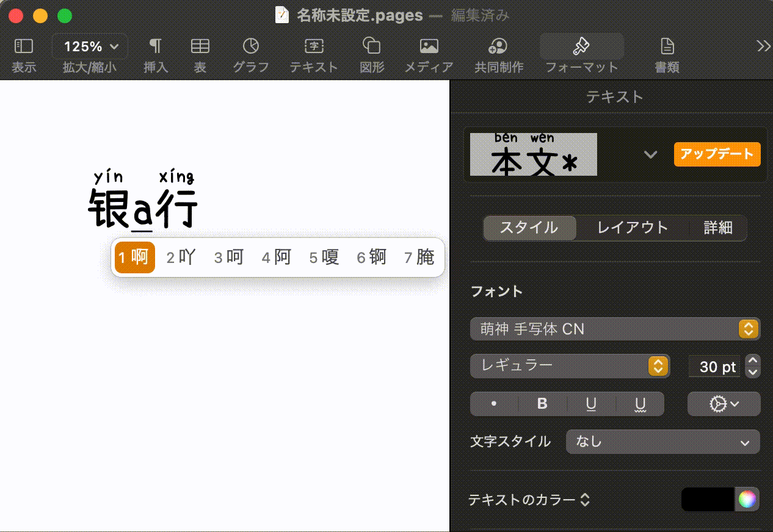Expand the 文字スタイル なし dropdown
Screen dimensions: 773x532
[x=662, y=442]
